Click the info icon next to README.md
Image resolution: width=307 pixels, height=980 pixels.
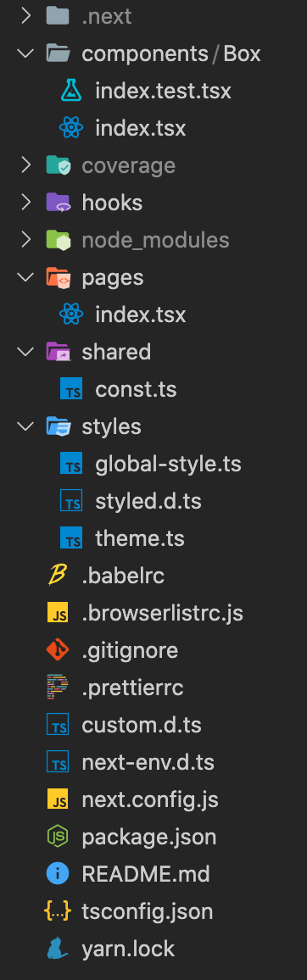(x=58, y=874)
